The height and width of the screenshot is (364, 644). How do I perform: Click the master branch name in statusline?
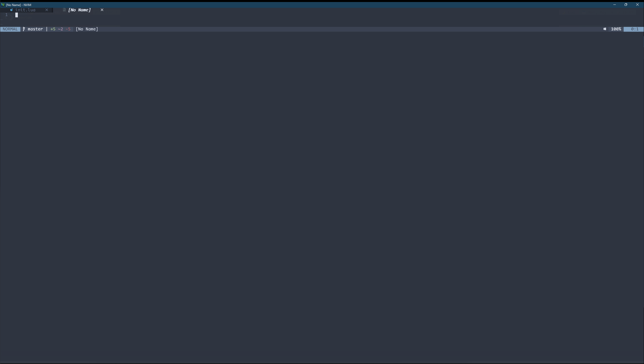coord(35,29)
